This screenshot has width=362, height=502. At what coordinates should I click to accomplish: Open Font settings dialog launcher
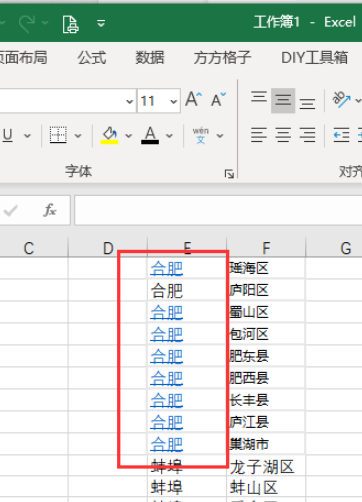(229, 174)
